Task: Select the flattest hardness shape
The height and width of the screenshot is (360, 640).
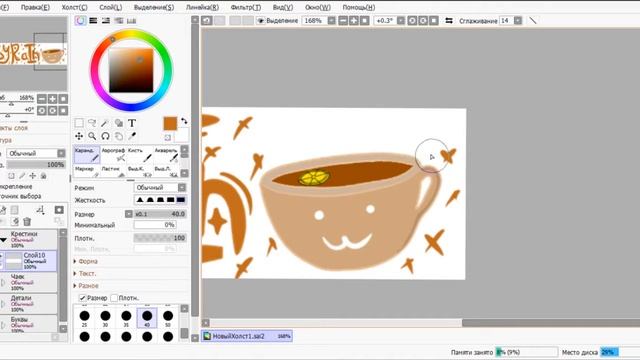Action: (x=181, y=200)
